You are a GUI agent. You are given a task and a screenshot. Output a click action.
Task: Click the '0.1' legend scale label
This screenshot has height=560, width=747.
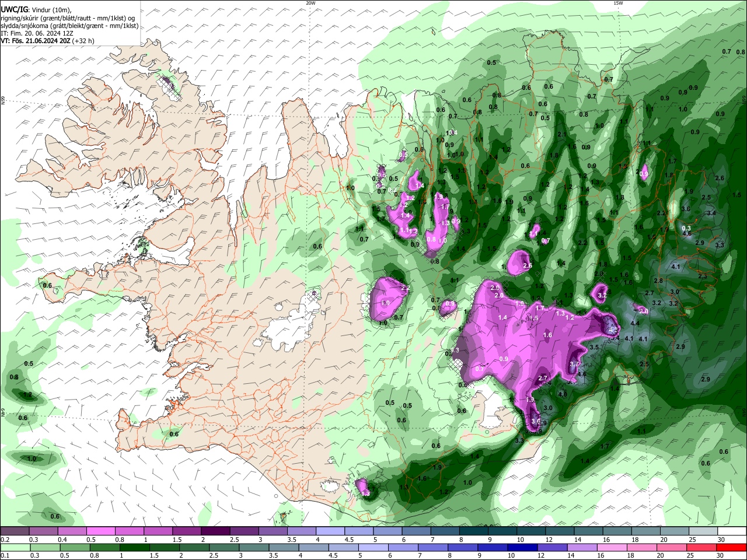coord(4,556)
